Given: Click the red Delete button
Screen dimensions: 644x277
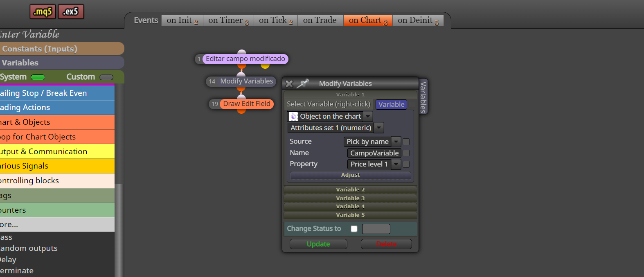Looking at the screenshot, I should 386,244.
